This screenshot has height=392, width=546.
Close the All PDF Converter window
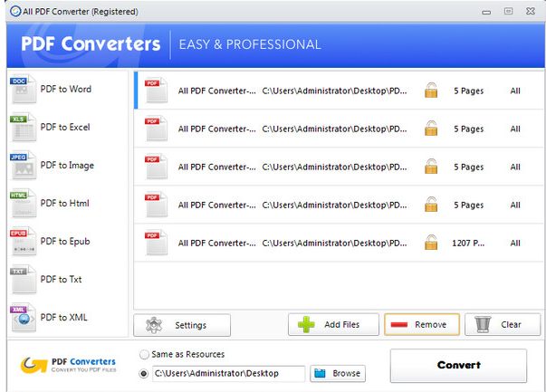[x=531, y=11]
